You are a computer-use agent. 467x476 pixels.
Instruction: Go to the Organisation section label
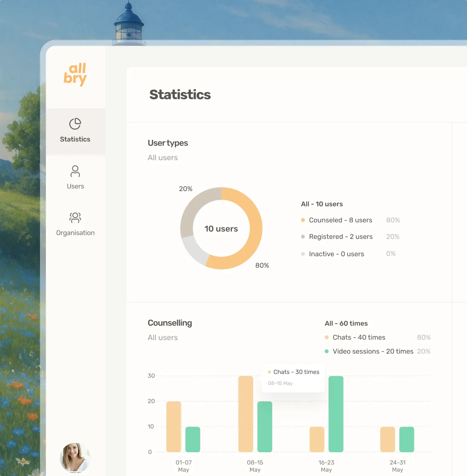pyautogui.click(x=75, y=233)
